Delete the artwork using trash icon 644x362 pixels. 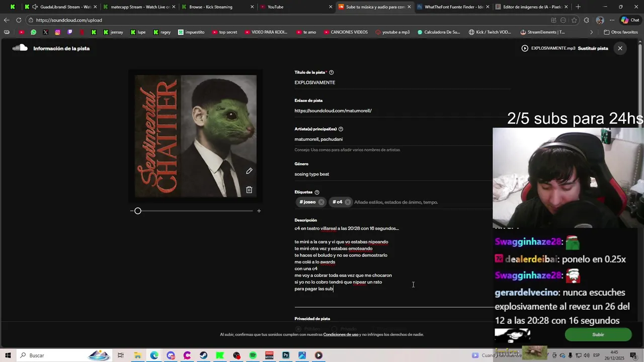pos(249,190)
